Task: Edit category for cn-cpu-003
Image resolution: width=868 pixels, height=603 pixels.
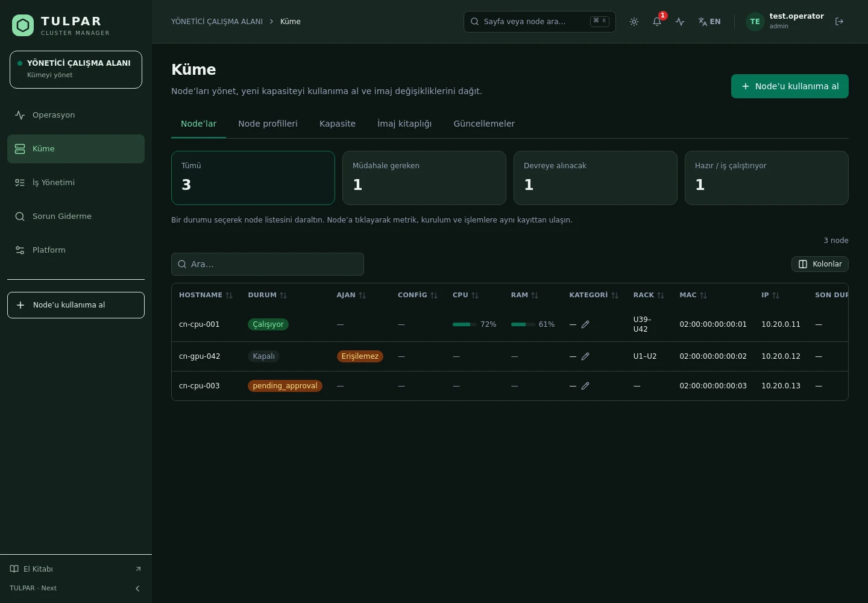Action: click(x=585, y=386)
